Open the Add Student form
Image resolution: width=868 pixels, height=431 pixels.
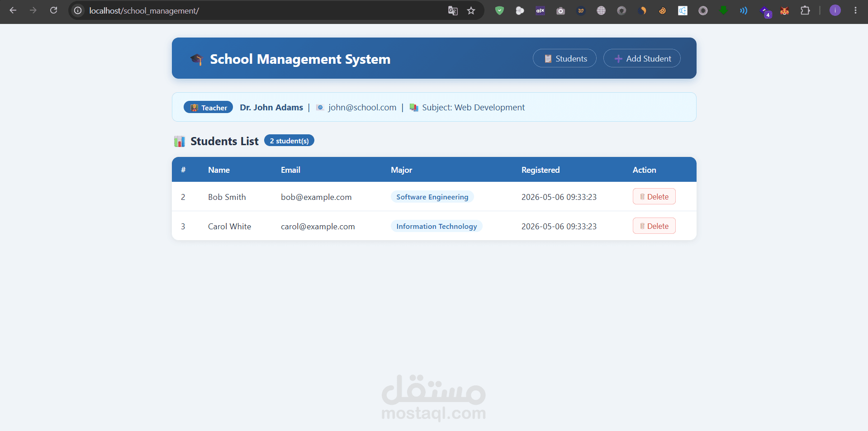coord(642,58)
